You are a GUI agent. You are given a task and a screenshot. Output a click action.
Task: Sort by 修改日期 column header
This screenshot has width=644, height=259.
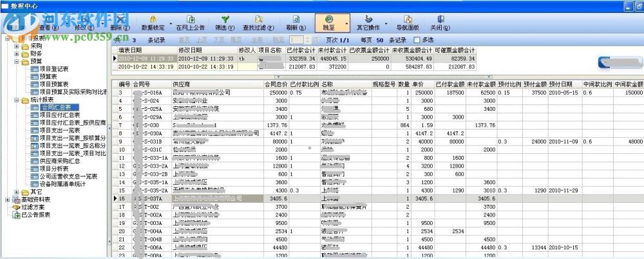coord(207,50)
